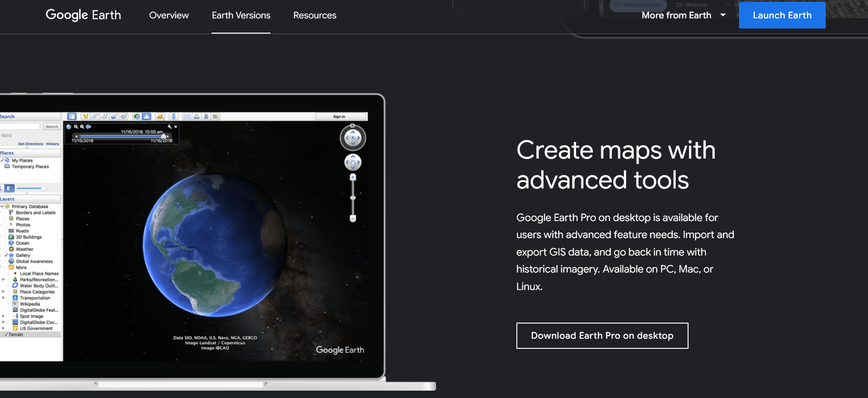Screen dimensions: 868x398
Task: Click the Places panel opacity slider
Action: pyautogui.click(x=31, y=188)
